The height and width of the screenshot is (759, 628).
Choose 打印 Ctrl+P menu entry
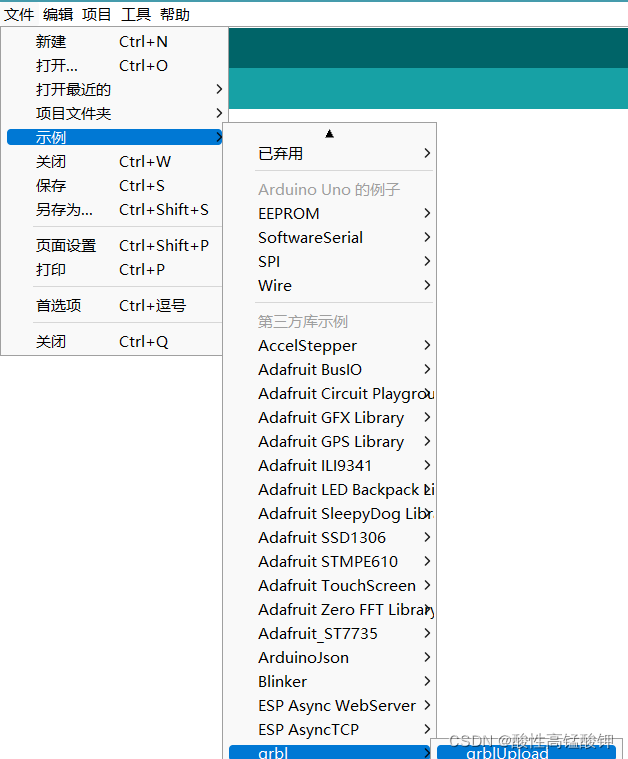[x=115, y=270]
